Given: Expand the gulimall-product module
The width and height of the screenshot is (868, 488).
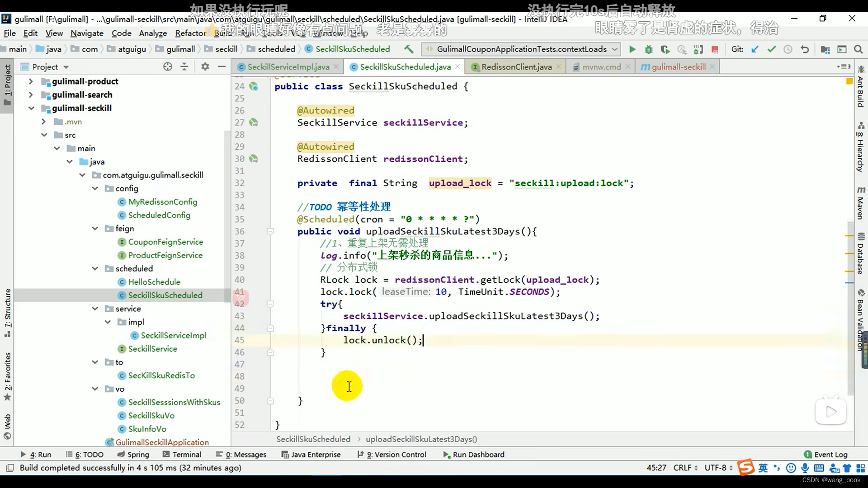Looking at the screenshot, I should pos(31,81).
